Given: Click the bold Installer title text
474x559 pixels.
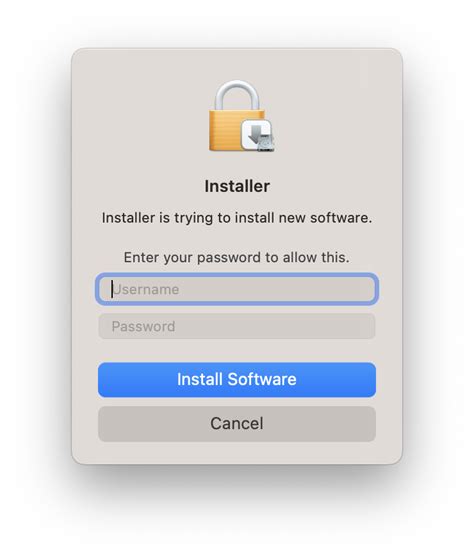Looking at the screenshot, I should point(237,186).
